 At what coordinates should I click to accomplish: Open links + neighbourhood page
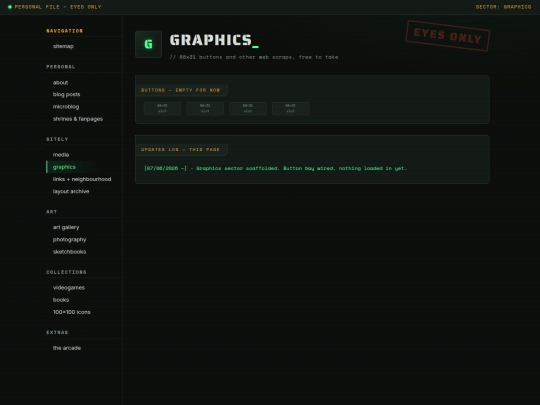pos(82,179)
